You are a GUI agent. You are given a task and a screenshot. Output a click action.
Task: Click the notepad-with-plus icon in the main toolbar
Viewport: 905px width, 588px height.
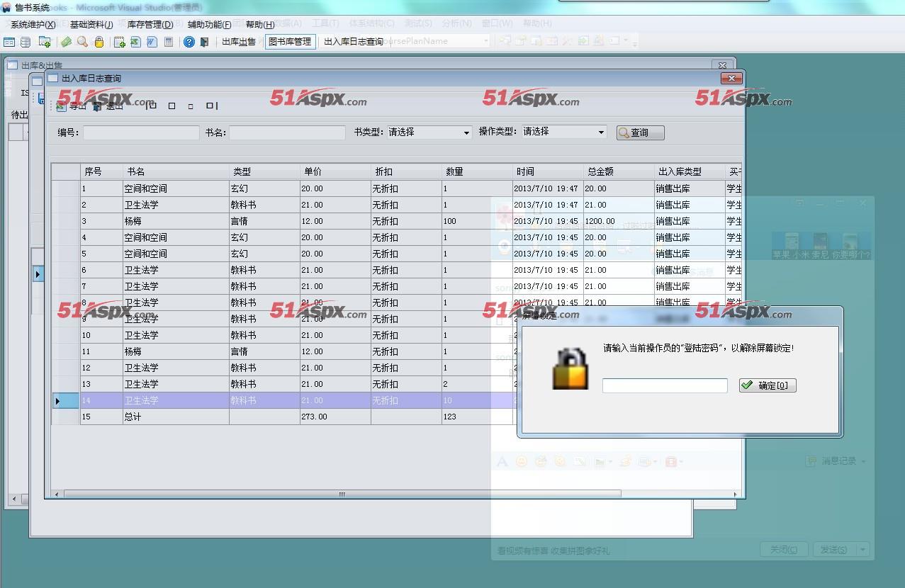(120, 42)
